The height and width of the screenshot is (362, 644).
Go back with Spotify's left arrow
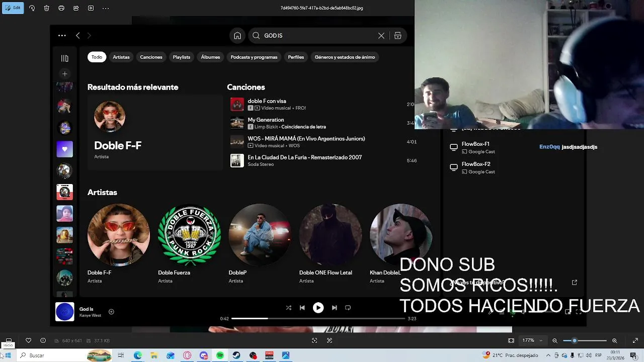click(78, 35)
